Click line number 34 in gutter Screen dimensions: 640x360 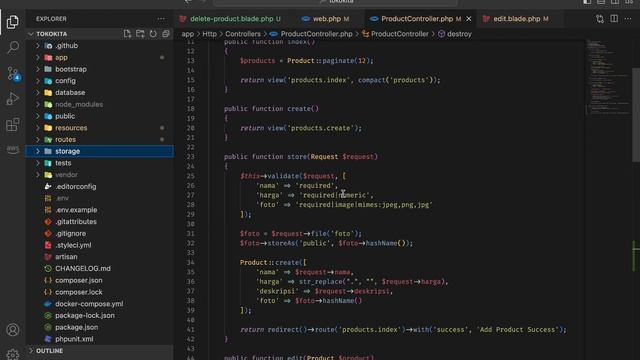pyautogui.click(x=191, y=262)
